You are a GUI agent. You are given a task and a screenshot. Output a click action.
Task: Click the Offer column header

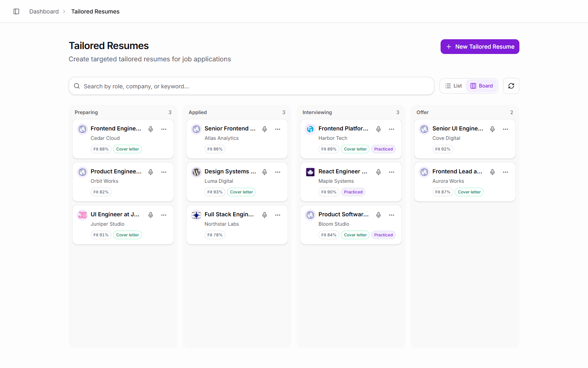423,112
